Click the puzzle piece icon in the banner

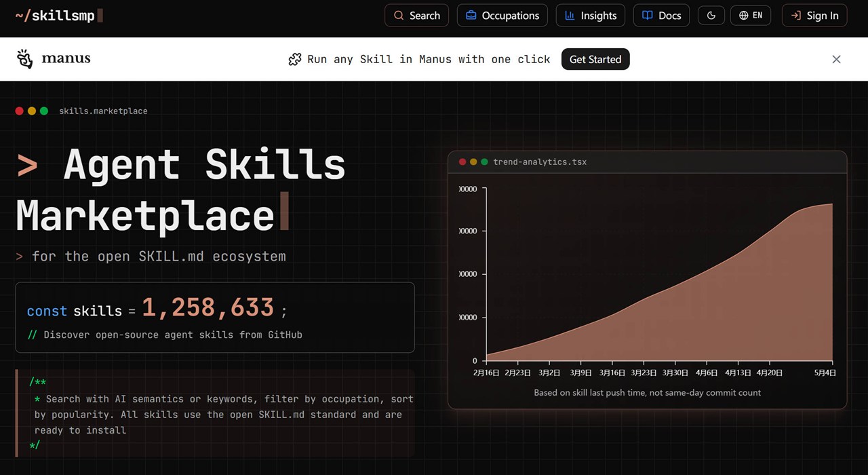point(295,60)
